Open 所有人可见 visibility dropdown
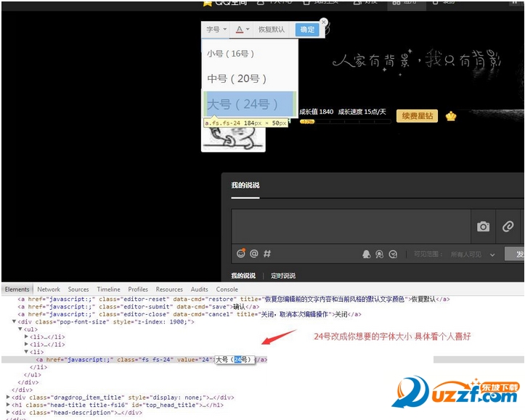 pyautogui.click(x=472, y=255)
